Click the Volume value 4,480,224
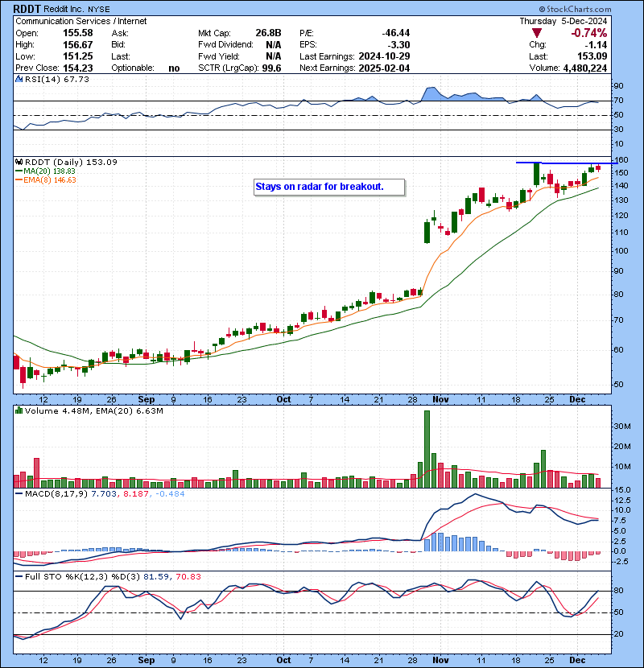 coord(584,68)
